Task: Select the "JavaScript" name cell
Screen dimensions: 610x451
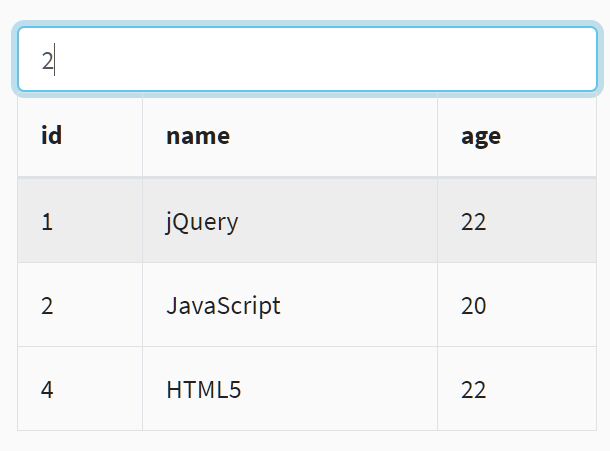Action: click(223, 305)
